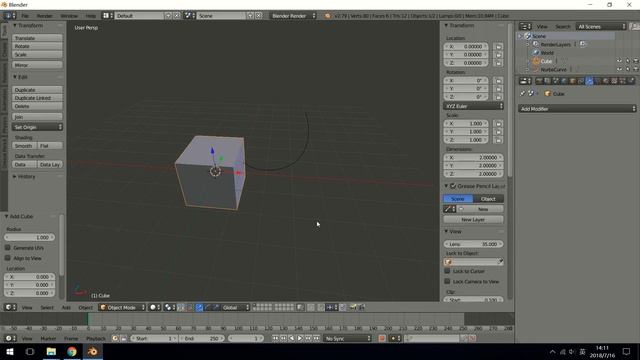640x360 pixels.
Task: Click the render preview camera icon in 3D header
Action: click(x=353, y=307)
